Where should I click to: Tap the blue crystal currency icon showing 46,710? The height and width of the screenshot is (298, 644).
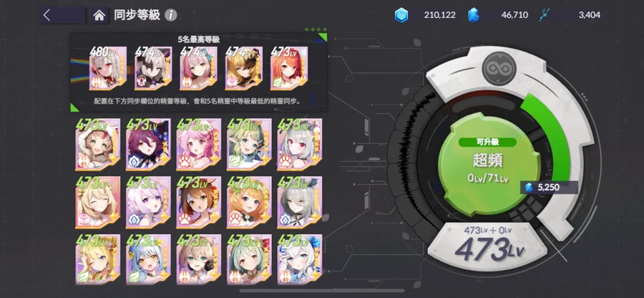click(x=473, y=15)
